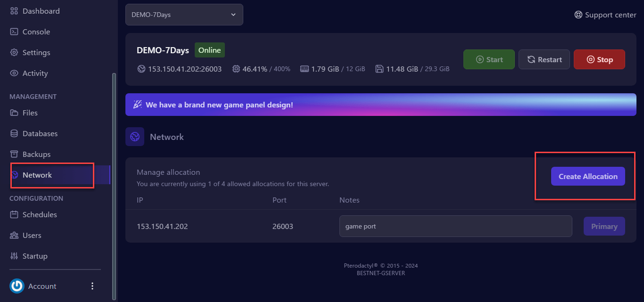
Task: Click the Users people icon
Action: [14, 235]
